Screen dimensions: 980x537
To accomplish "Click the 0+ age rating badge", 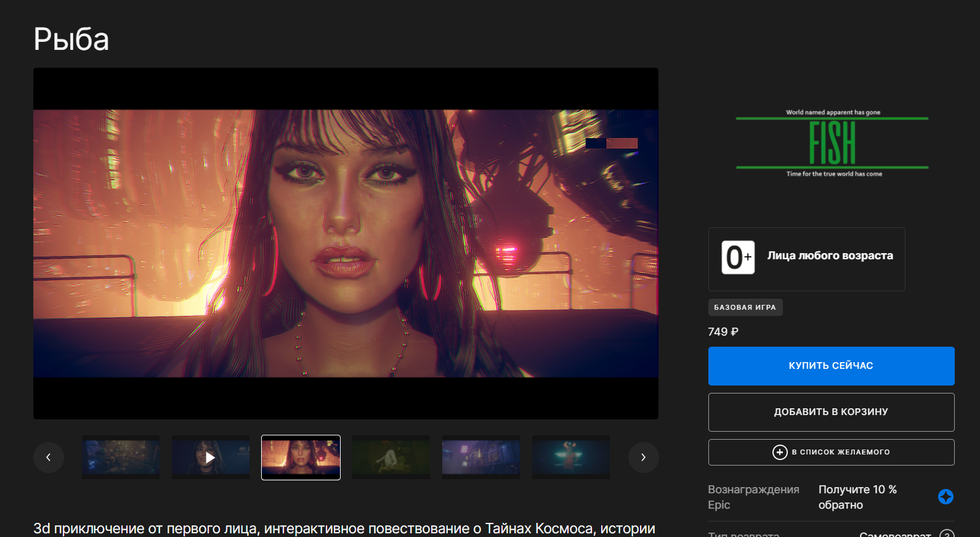I will (738, 257).
